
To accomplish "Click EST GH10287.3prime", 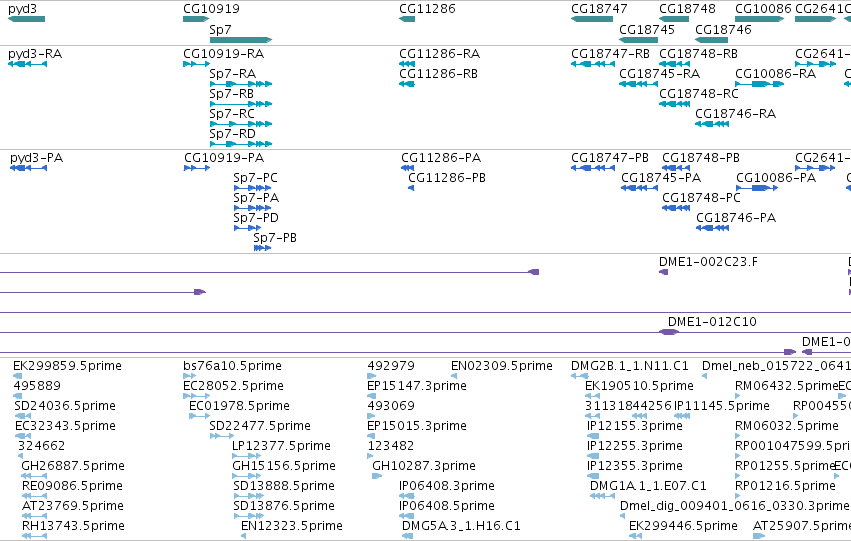I will (x=377, y=476).
